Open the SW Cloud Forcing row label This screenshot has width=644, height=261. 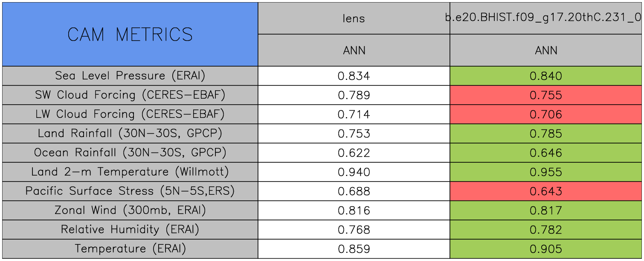(130, 95)
